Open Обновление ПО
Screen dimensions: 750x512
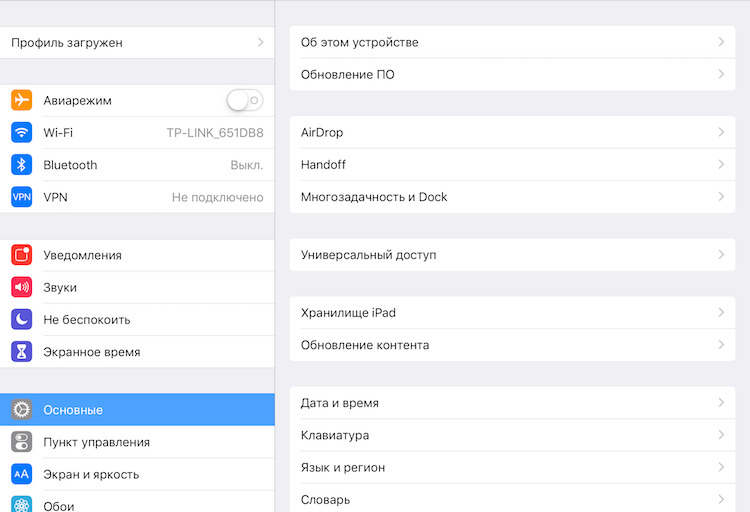coord(512,75)
